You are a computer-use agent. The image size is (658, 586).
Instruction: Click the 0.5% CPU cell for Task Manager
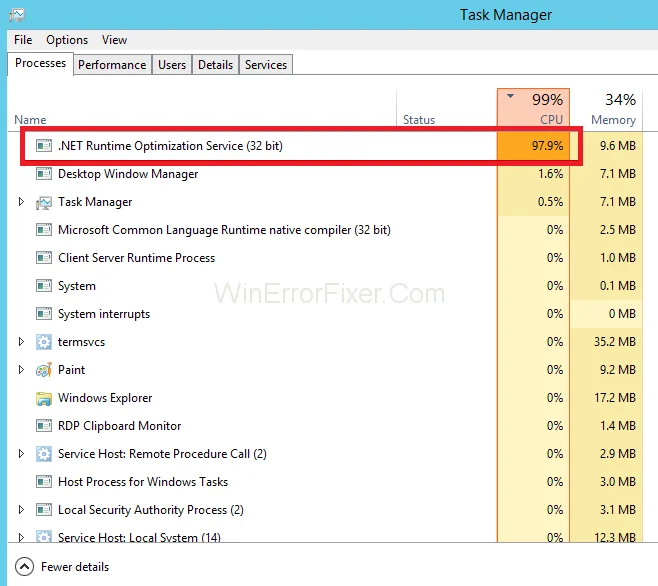(x=533, y=202)
